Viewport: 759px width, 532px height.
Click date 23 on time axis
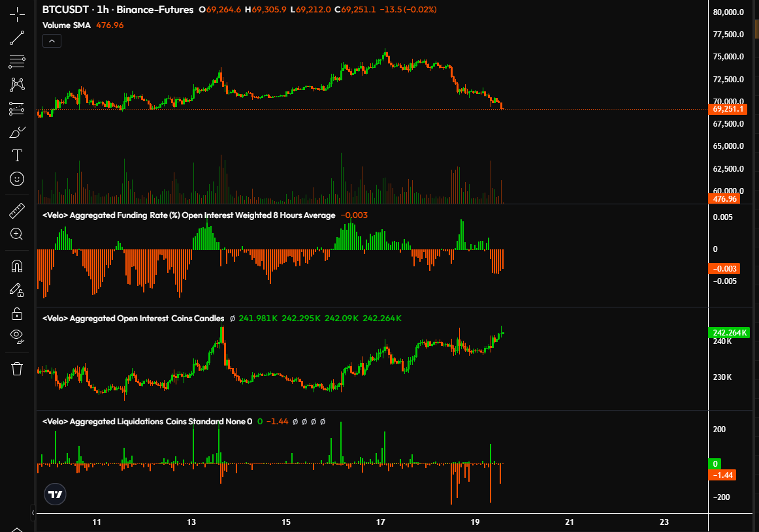[664, 522]
